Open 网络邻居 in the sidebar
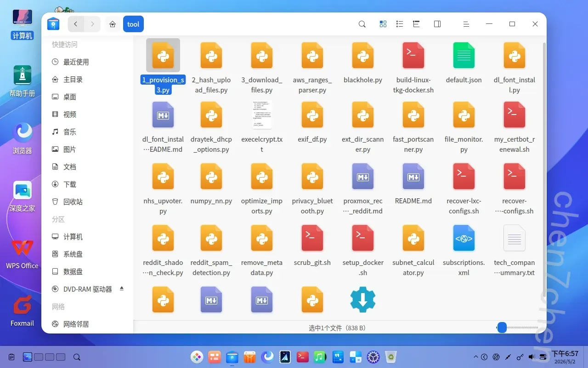This screenshot has height=368, width=588. click(87, 324)
